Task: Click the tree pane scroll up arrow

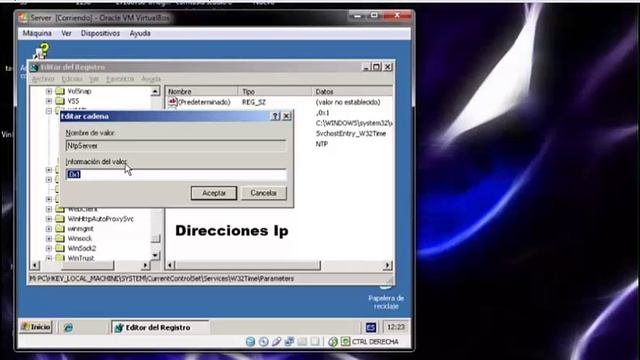Action: (156, 91)
